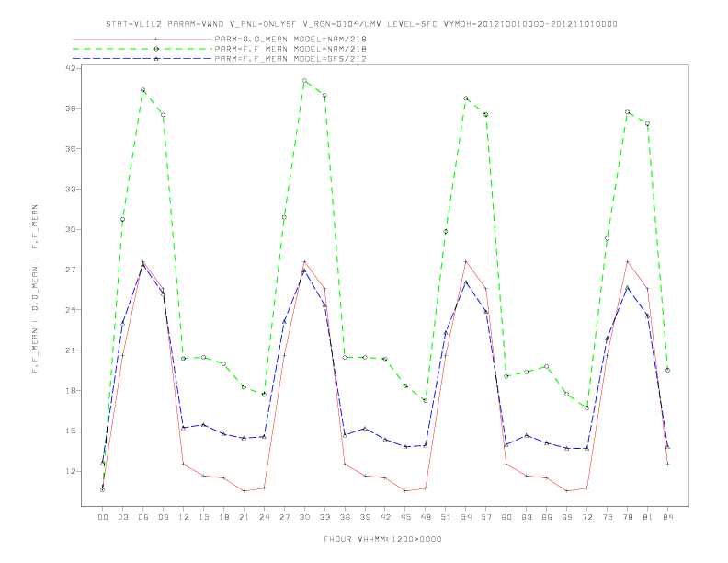Click x-axis forecast hour label 03

tap(122, 517)
